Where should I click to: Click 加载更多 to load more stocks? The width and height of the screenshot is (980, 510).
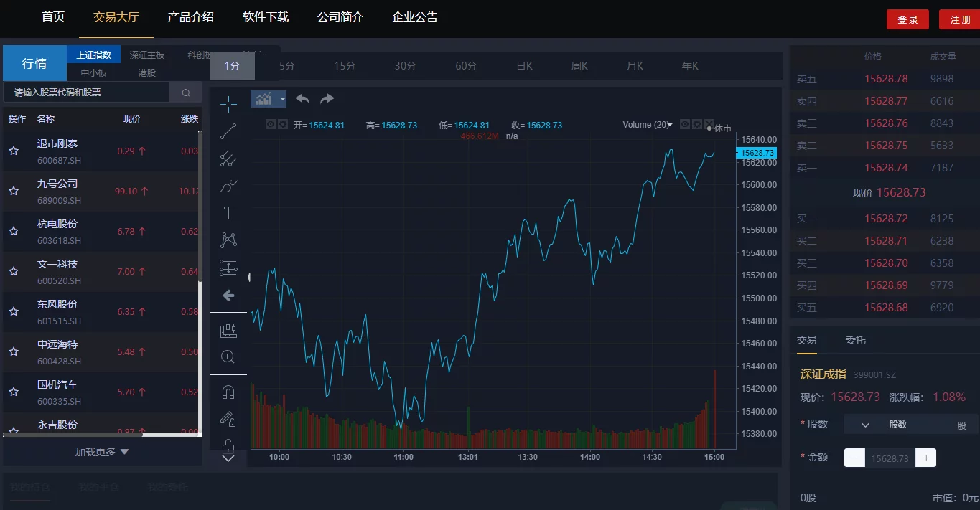(102, 452)
